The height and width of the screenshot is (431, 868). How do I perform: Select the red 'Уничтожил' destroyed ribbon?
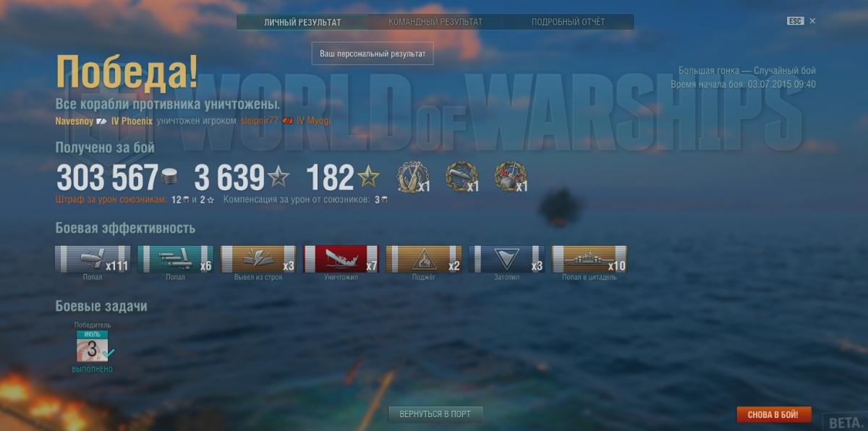click(x=341, y=259)
